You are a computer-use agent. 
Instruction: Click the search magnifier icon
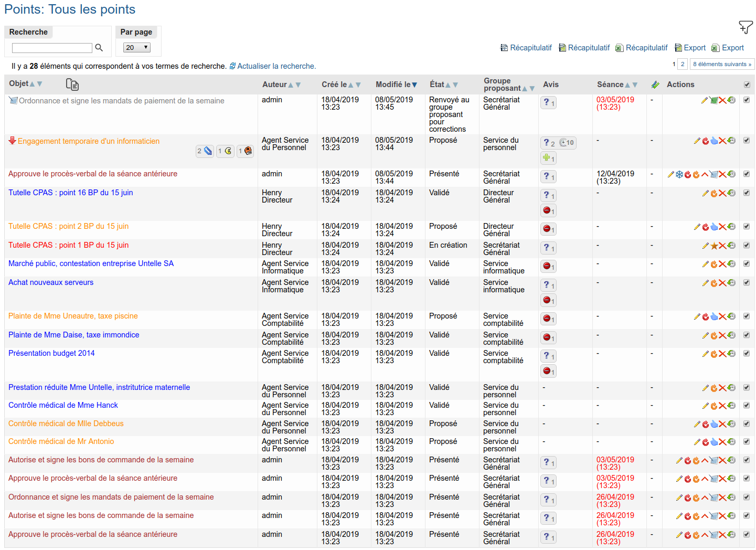[99, 48]
